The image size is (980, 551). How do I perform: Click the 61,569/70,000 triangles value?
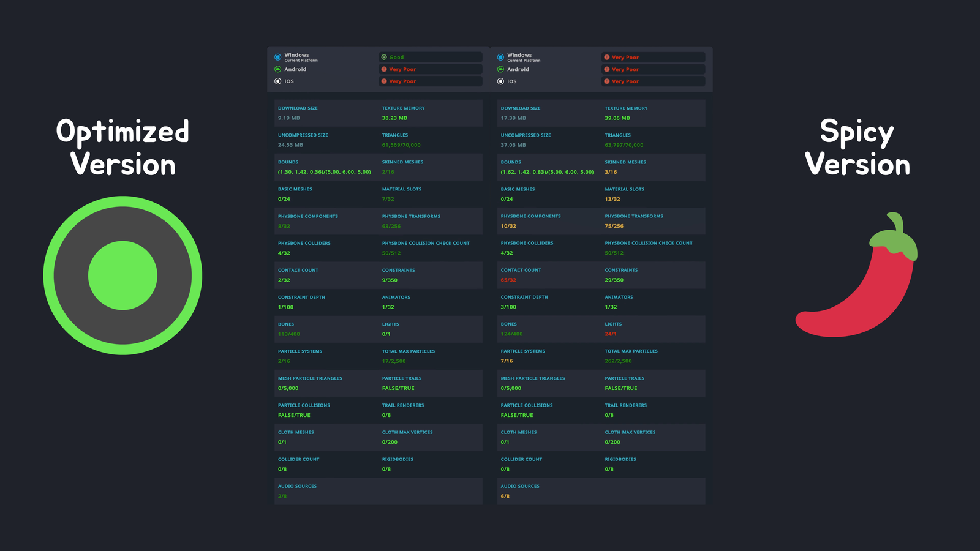click(401, 145)
